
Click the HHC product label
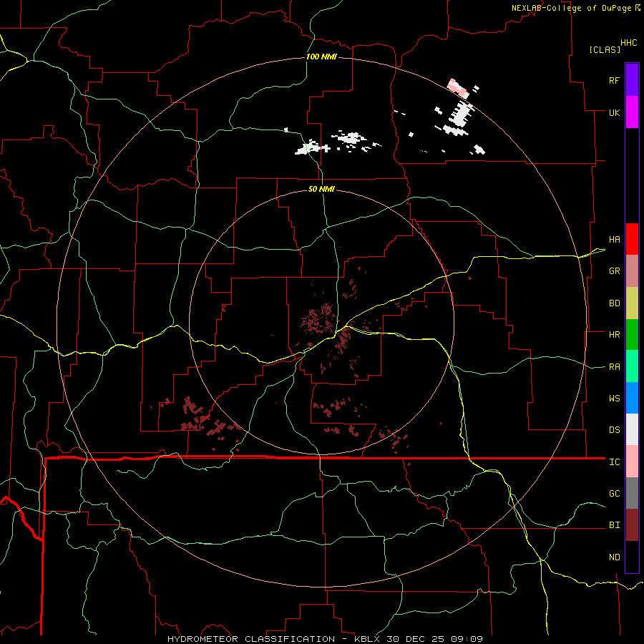pyautogui.click(x=628, y=43)
